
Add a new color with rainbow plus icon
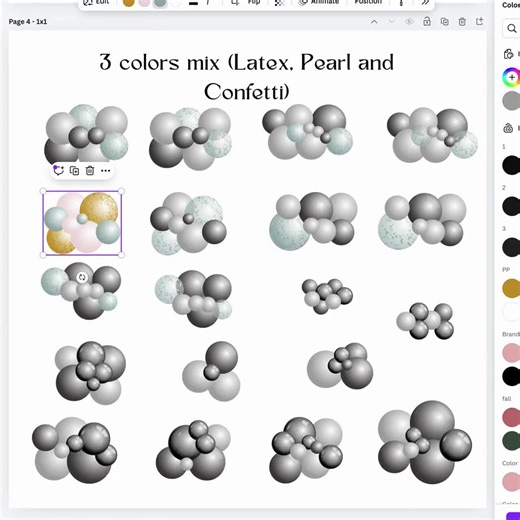(511, 77)
